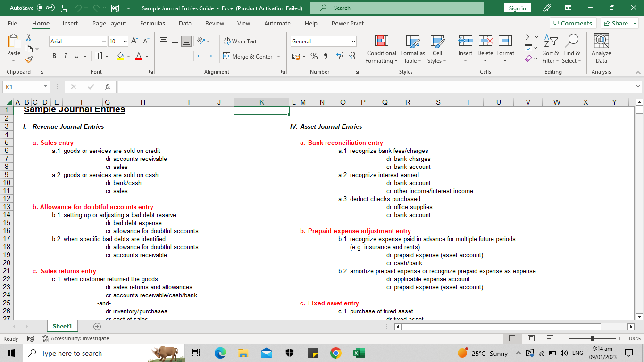Toggle Bottom Align vertical alignment

pyautogui.click(x=186, y=41)
